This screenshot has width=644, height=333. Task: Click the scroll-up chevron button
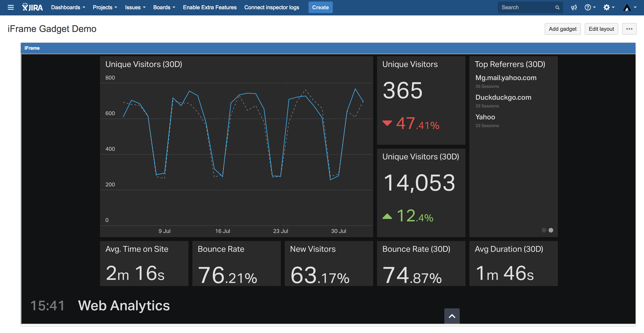(x=452, y=316)
